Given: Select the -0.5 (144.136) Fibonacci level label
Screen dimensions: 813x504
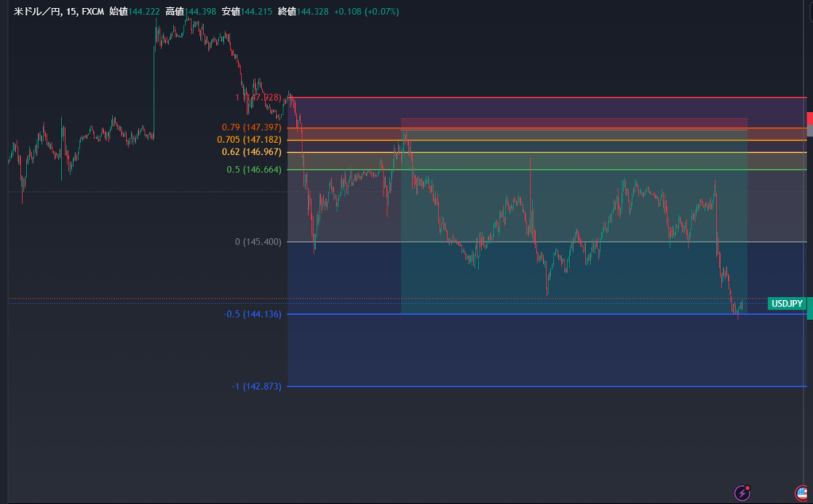Looking at the screenshot, I should coord(252,314).
